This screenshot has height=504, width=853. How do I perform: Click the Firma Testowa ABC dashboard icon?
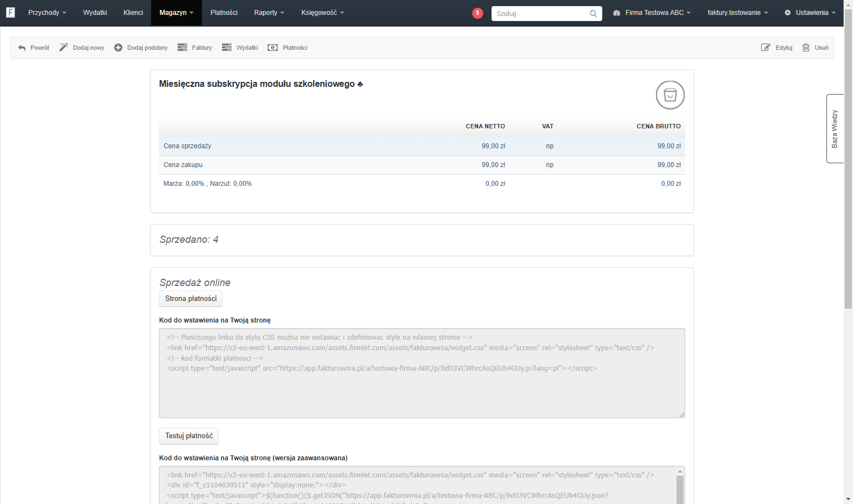click(617, 13)
